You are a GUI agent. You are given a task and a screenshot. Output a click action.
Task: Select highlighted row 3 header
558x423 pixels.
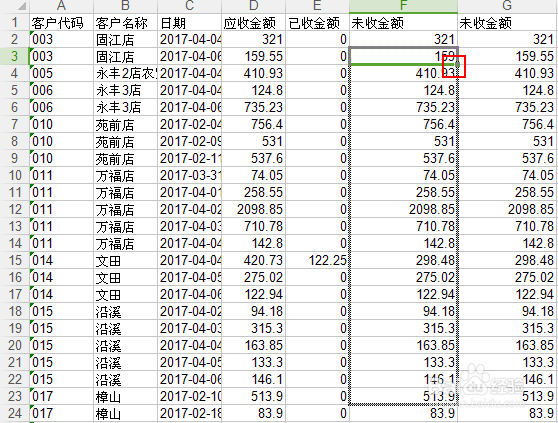pos(14,56)
